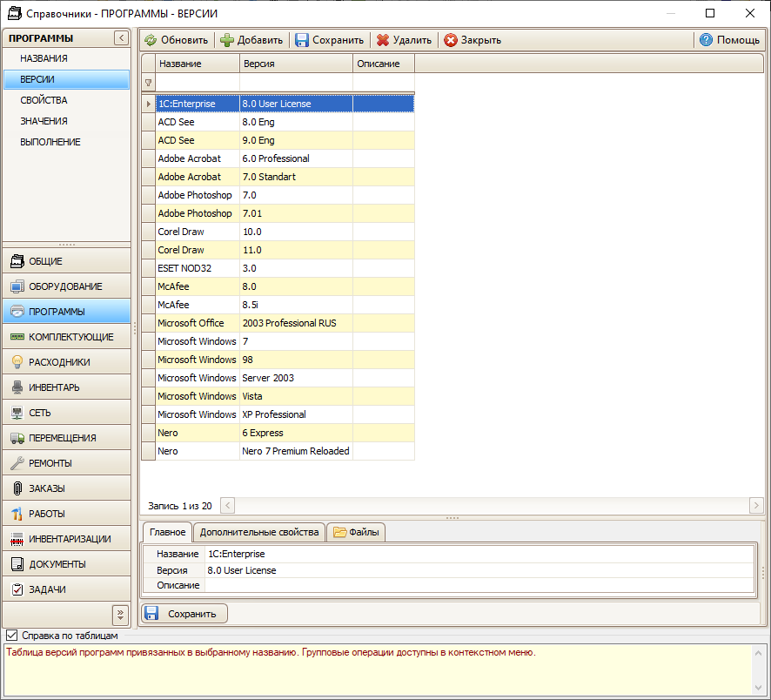This screenshot has width=771, height=700.
Task: Open the filter row funnel
Action: click(x=149, y=83)
